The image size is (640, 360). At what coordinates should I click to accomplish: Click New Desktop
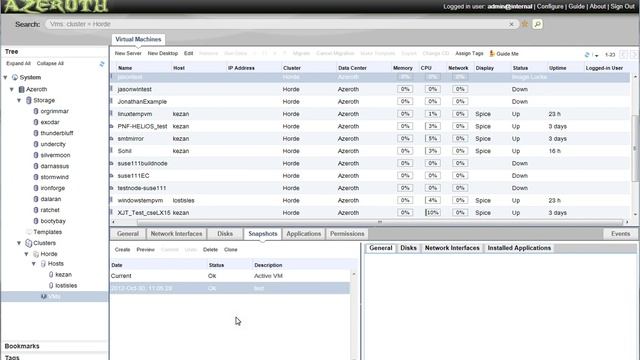(x=163, y=53)
